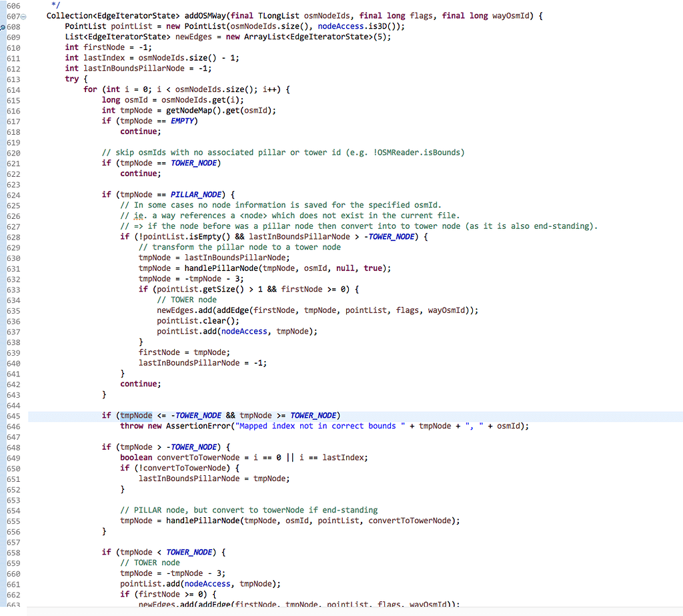
Task: Select the highlighted tmpNode on line 645
Action: point(135,415)
